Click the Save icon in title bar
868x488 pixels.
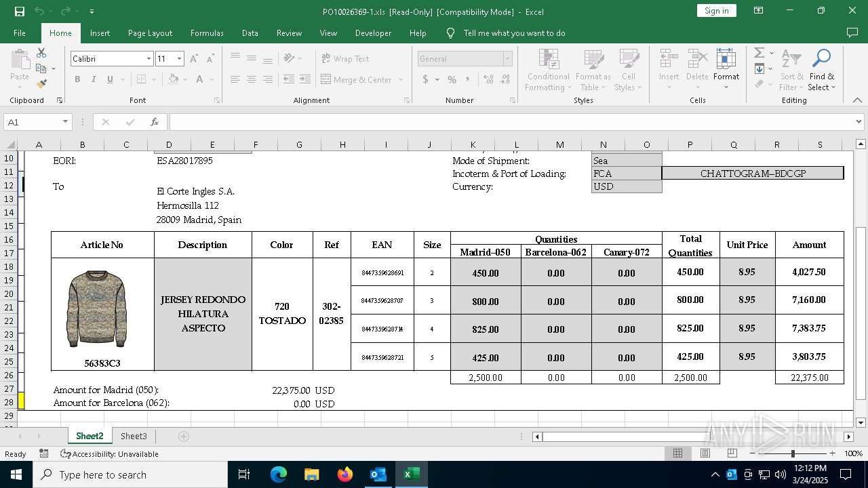(x=19, y=12)
